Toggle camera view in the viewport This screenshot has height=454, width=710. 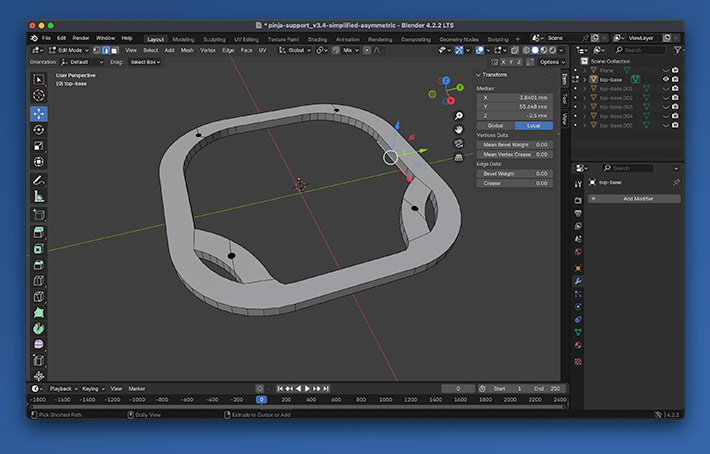click(x=459, y=143)
